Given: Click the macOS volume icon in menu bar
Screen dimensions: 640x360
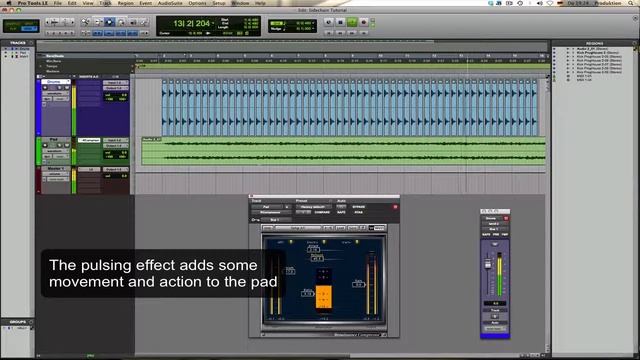Looking at the screenshot, I should point(540,3).
